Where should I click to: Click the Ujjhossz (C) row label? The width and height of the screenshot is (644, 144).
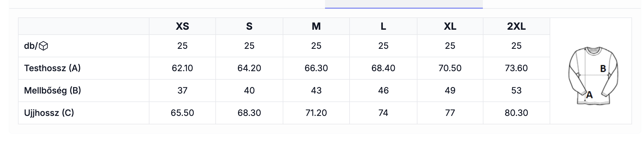click(49, 113)
